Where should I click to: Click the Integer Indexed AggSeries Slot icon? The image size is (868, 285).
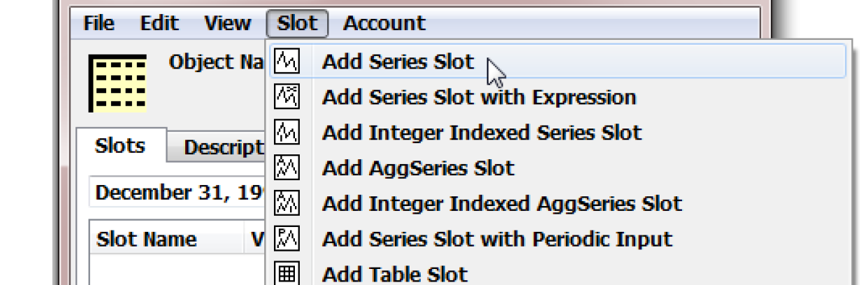[287, 203]
